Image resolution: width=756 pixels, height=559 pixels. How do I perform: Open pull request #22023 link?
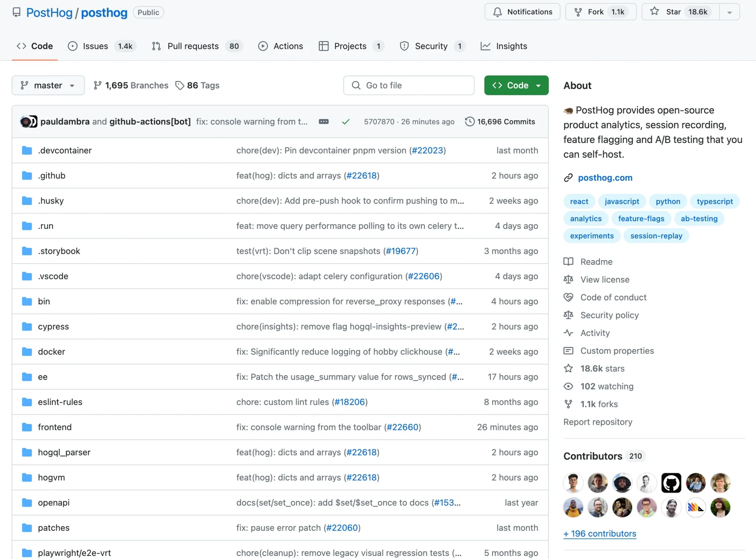point(427,151)
